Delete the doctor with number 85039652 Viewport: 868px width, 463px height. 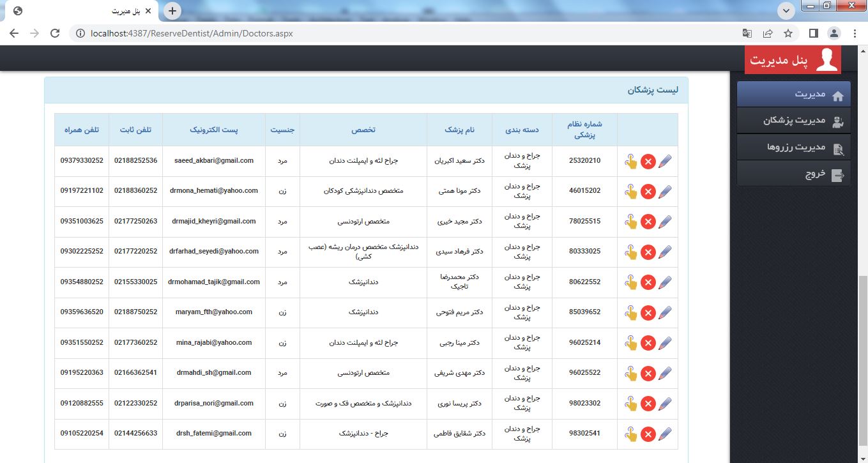[648, 313]
